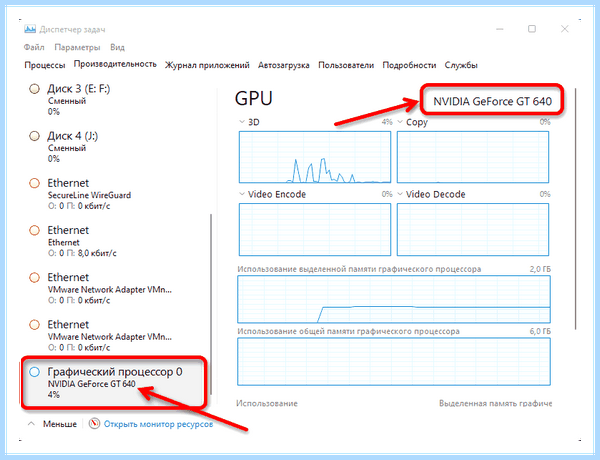Click the 3D usage graph

tap(315, 157)
